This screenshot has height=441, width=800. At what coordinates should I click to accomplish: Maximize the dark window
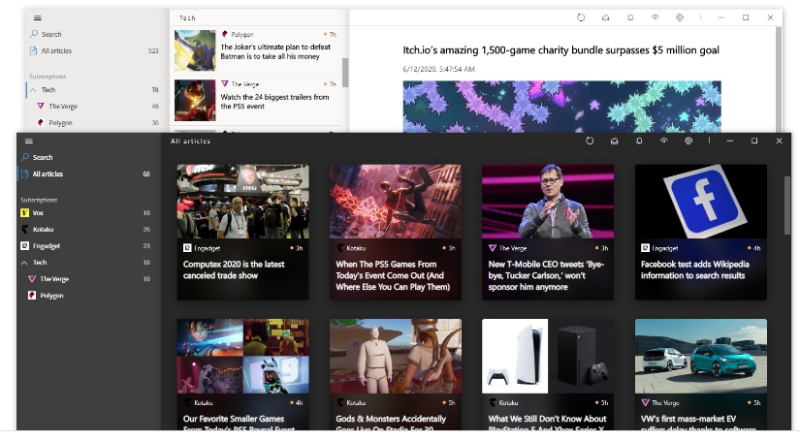coord(754,141)
